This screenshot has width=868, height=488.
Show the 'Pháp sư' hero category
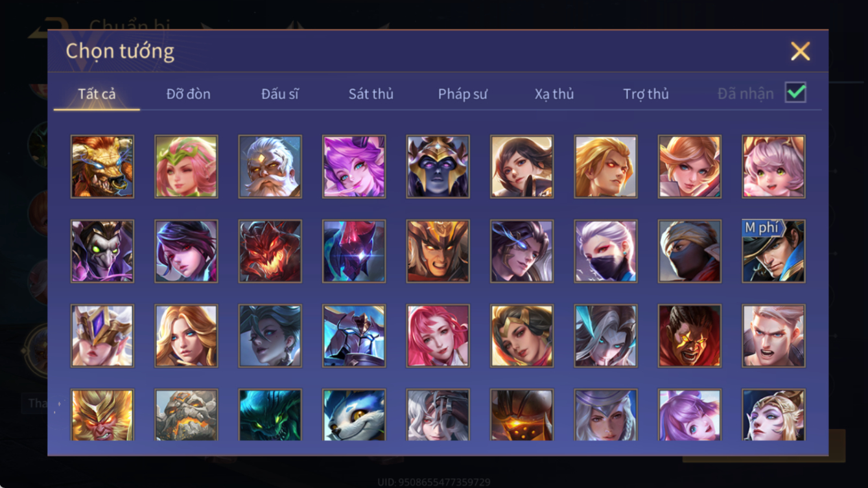pos(462,94)
